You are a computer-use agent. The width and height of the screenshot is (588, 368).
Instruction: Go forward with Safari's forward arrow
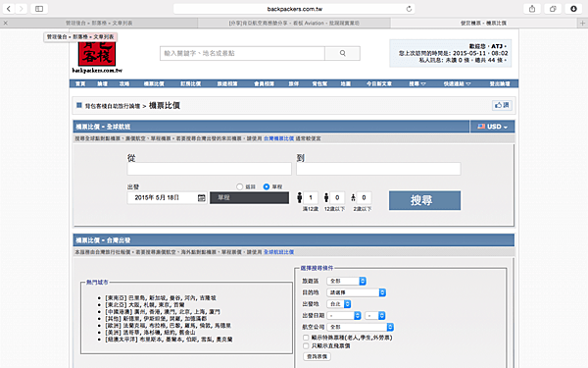21,9
